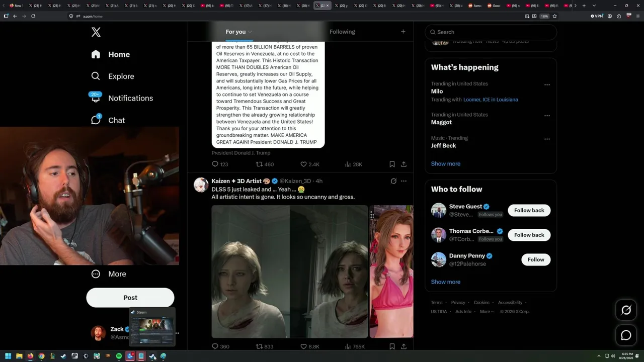View analytics of the 765K views post
644x362 pixels.
[x=355, y=346]
